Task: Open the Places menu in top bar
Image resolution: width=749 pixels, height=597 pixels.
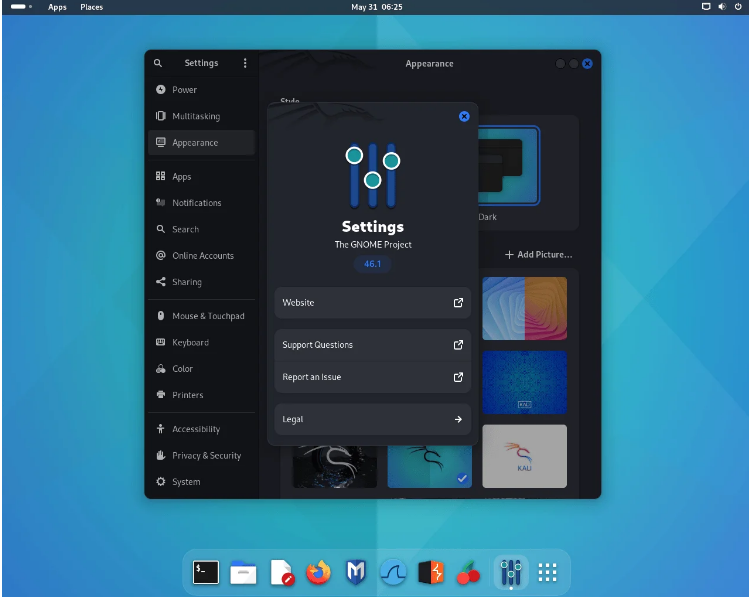Action: (x=91, y=7)
